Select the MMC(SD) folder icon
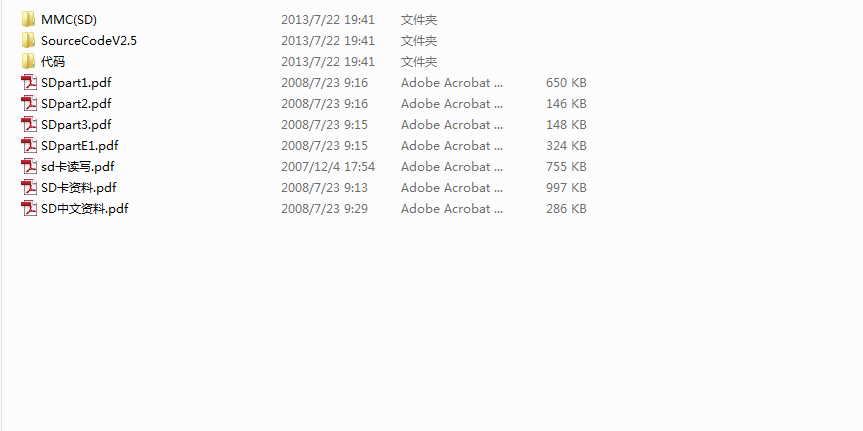Viewport: 863px width, 431px height. pyautogui.click(x=29, y=19)
